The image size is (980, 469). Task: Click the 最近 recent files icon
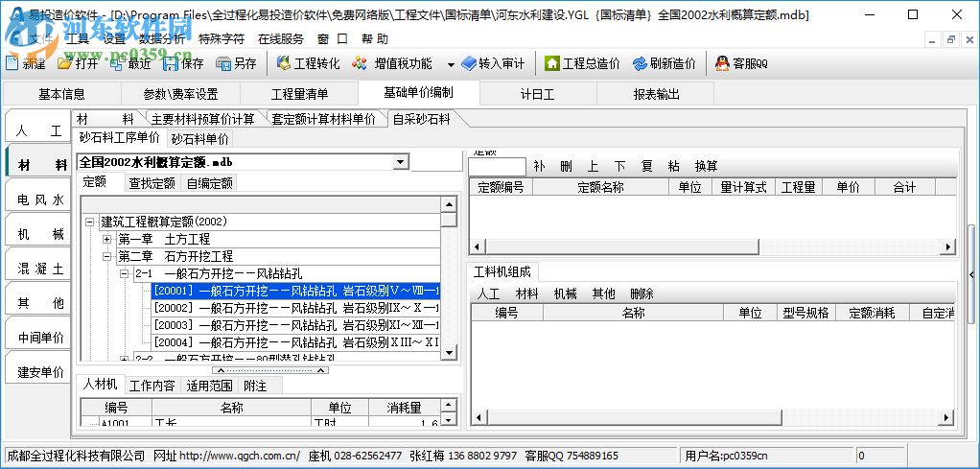(117, 63)
